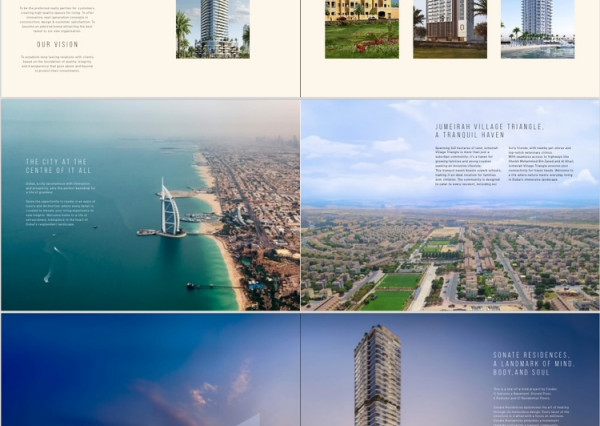Click "SONATE RESIDENCES, A LANDMARK OF MIND" heading
Viewport: 600px width, 426px height.
(x=533, y=364)
